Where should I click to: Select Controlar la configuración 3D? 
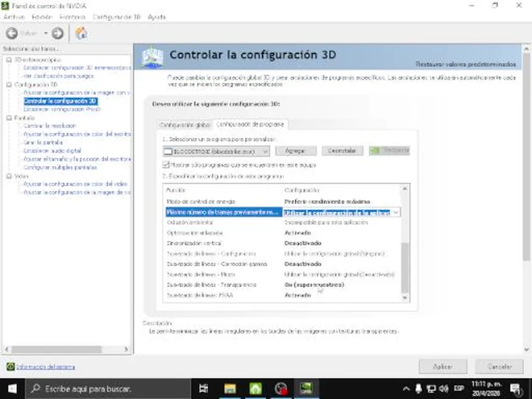point(60,101)
